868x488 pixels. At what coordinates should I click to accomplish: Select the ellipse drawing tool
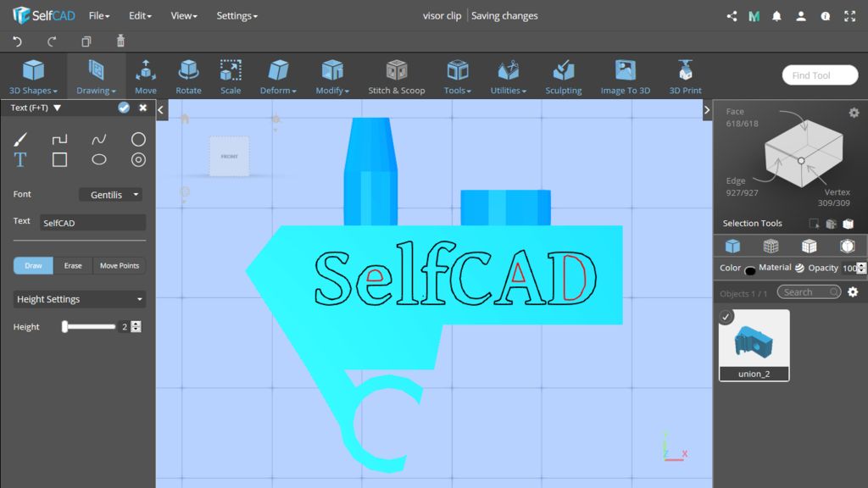coord(99,160)
